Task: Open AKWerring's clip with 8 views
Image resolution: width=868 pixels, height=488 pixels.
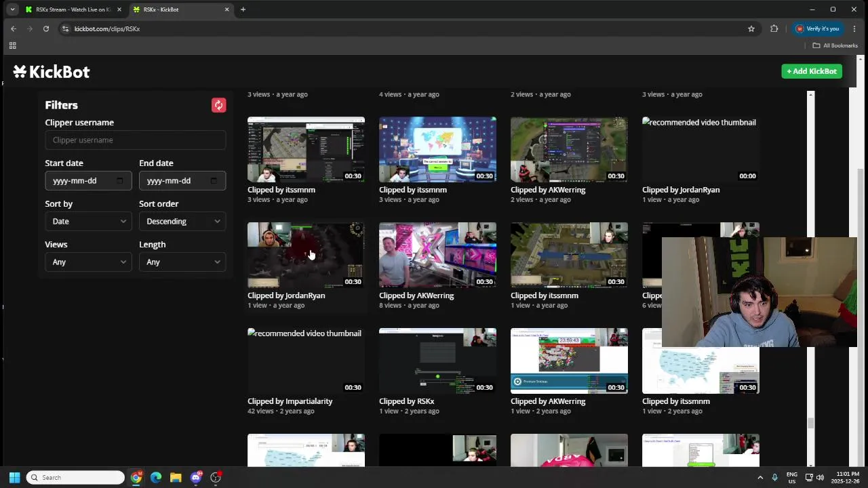Action: tap(437, 255)
